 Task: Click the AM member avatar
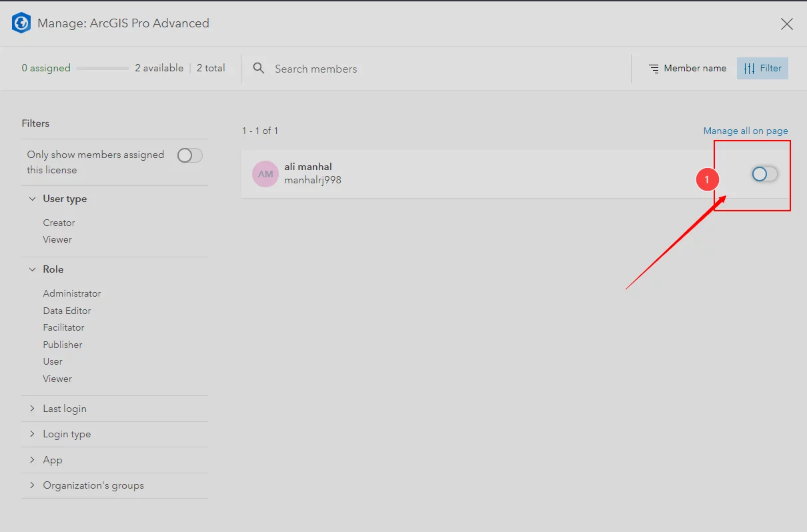(265, 174)
